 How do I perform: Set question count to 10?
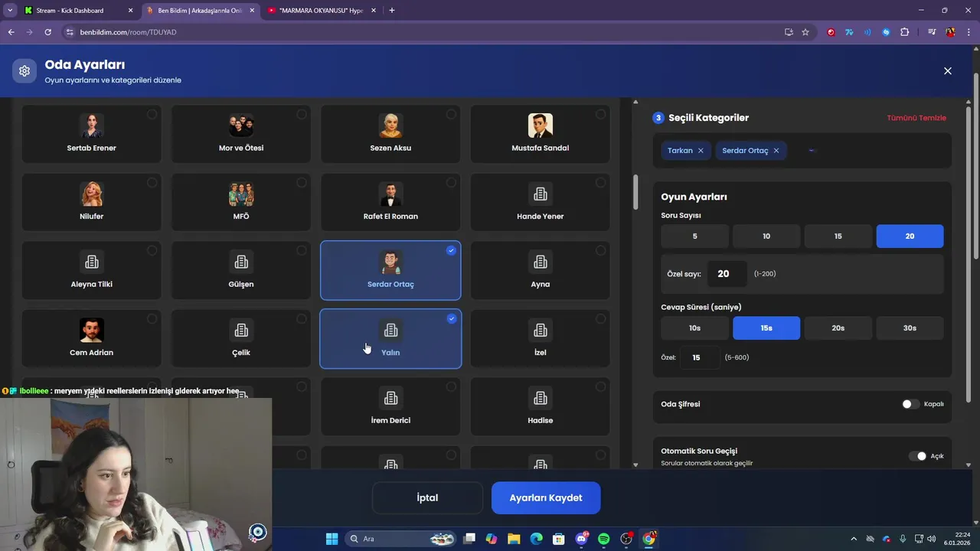766,236
